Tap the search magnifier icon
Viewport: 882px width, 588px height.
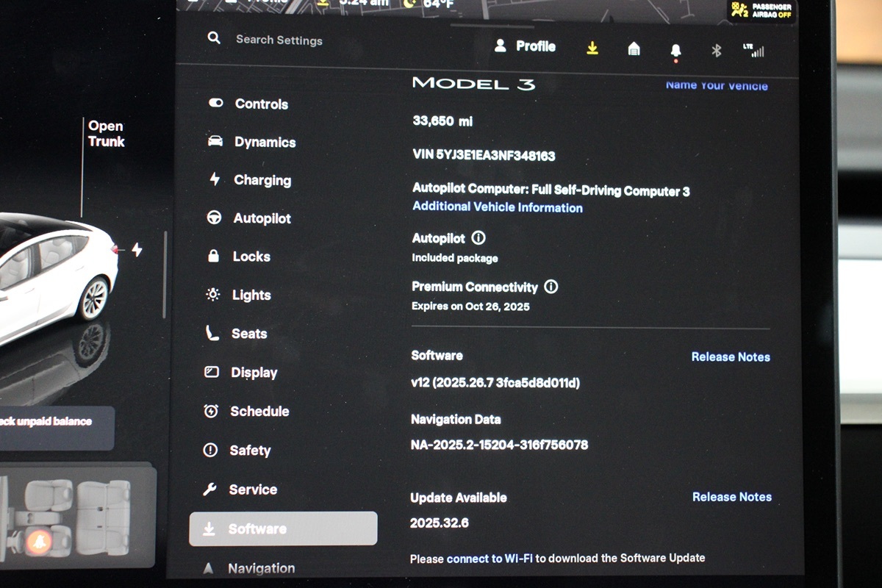click(213, 39)
